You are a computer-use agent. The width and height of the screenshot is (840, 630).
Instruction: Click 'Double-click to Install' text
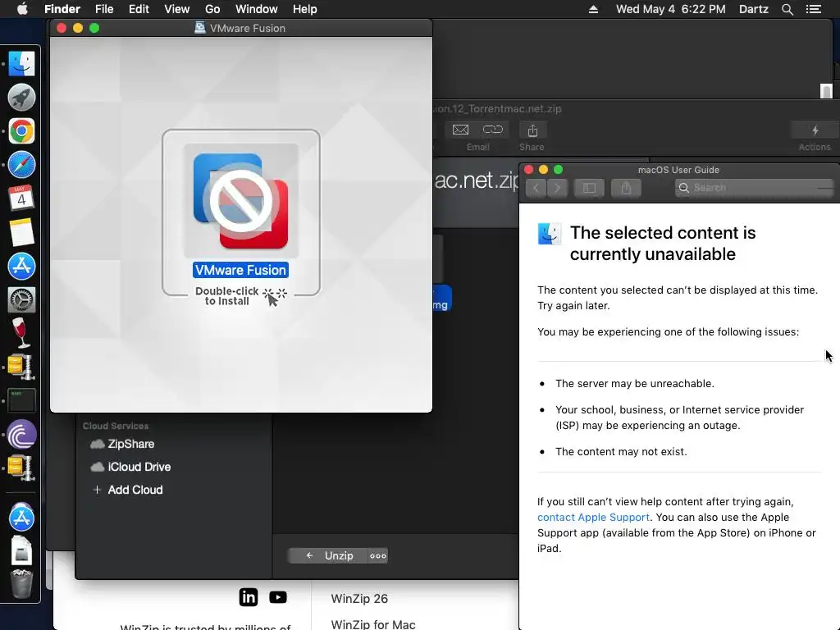click(226, 296)
